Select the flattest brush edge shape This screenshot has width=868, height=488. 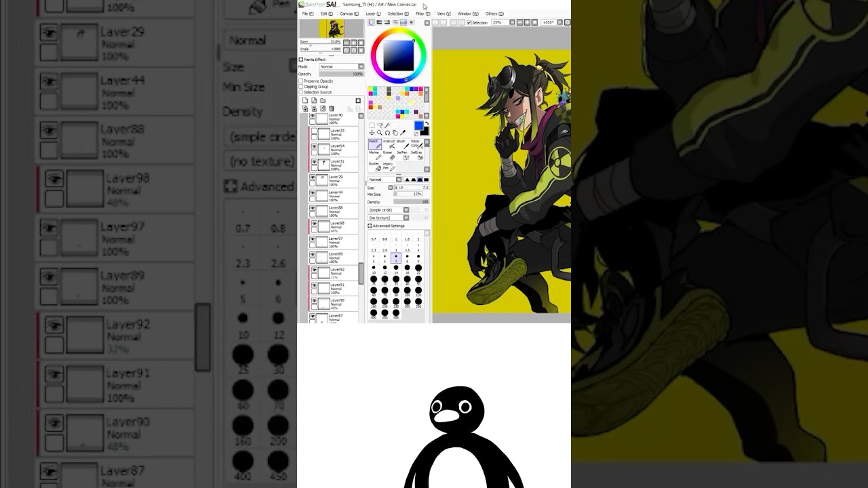point(426,180)
